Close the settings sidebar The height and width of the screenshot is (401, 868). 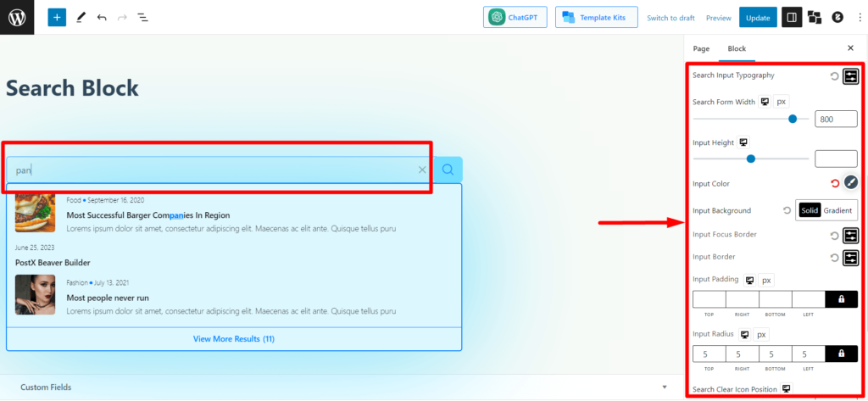coord(851,48)
